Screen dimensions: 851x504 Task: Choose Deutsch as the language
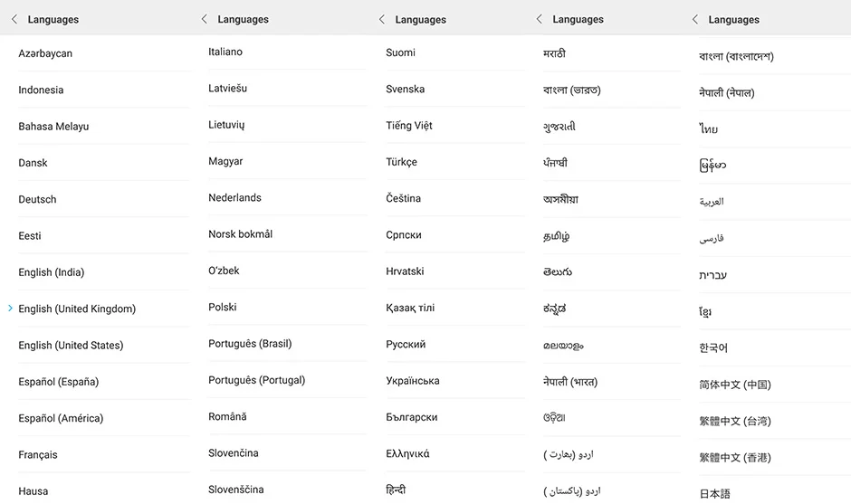37,199
